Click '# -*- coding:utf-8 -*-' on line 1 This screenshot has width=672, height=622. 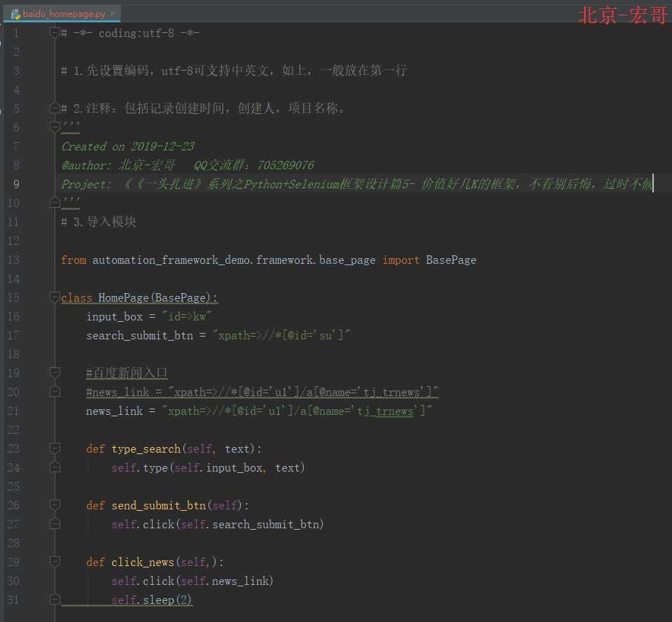coord(130,33)
